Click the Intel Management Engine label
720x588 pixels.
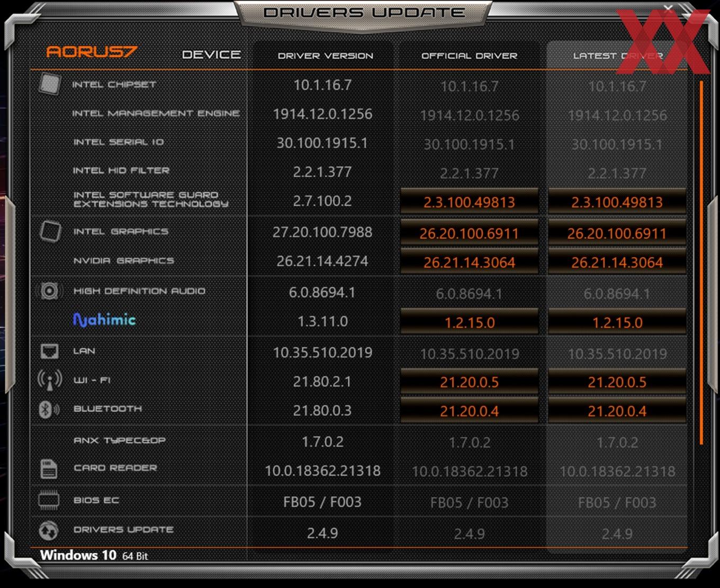click(156, 113)
